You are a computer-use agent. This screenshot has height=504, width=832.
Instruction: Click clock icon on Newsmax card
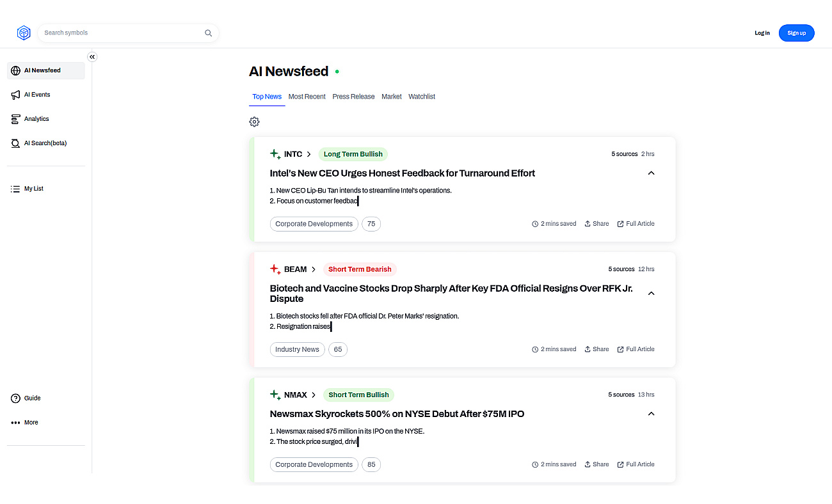click(535, 464)
